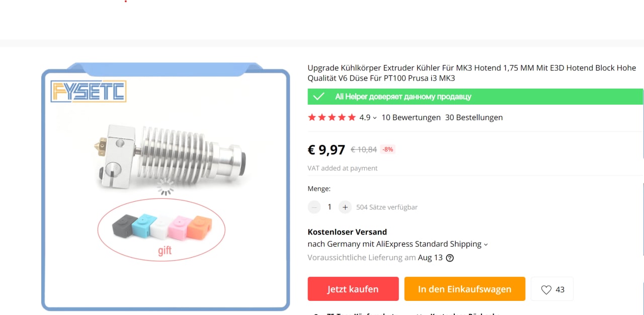Increase quantity with the plus button
Image resolution: width=644 pixels, height=315 pixels.
tap(345, 207)
